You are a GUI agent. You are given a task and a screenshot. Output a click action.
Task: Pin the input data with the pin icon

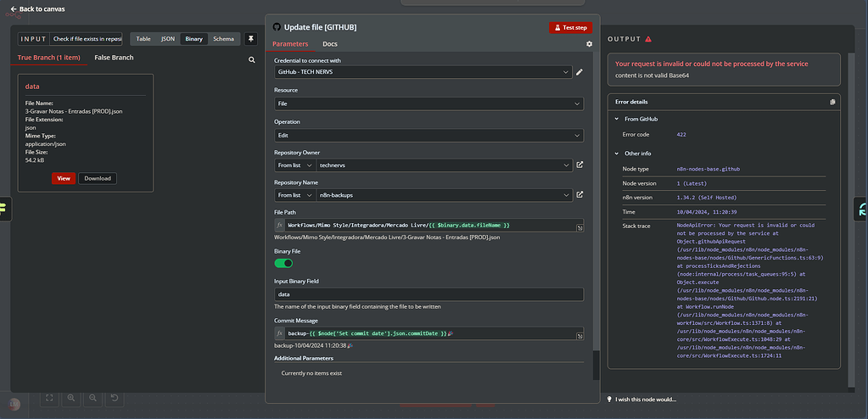250,39
